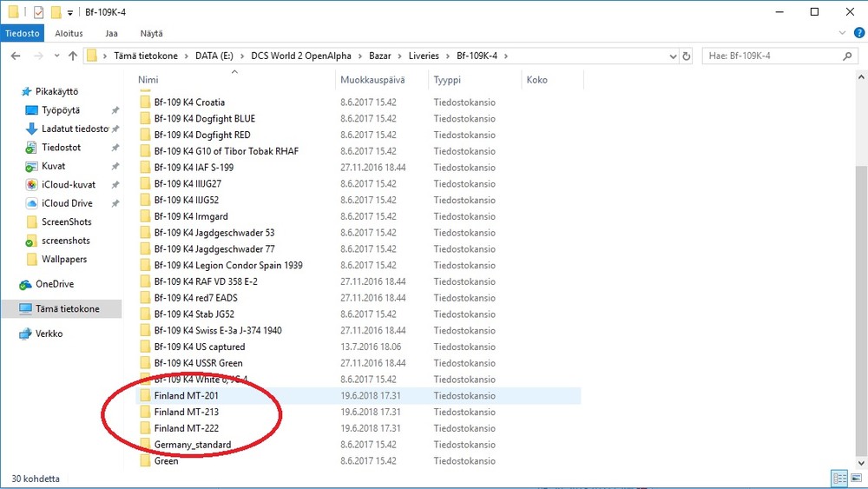868x489 pixels.
Task: Click the Bf-109 K4 Croatia folder icon
Action: pyautogui.click(x=145, y=102)
